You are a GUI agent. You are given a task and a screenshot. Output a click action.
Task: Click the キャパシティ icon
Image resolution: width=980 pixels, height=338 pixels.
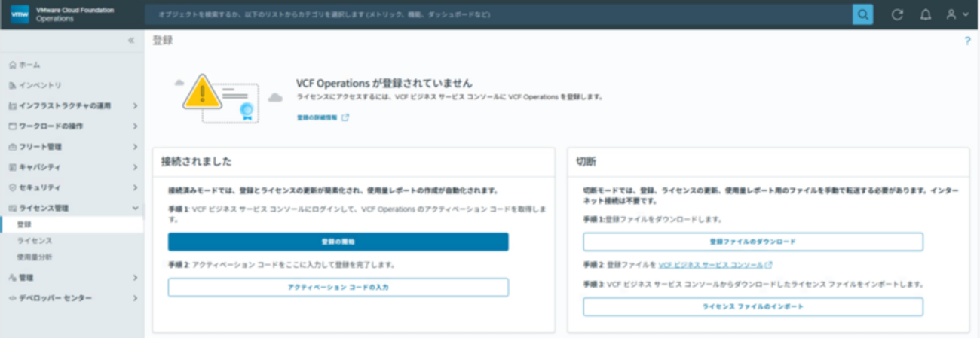pyautogui.click(x=12, y=167)
